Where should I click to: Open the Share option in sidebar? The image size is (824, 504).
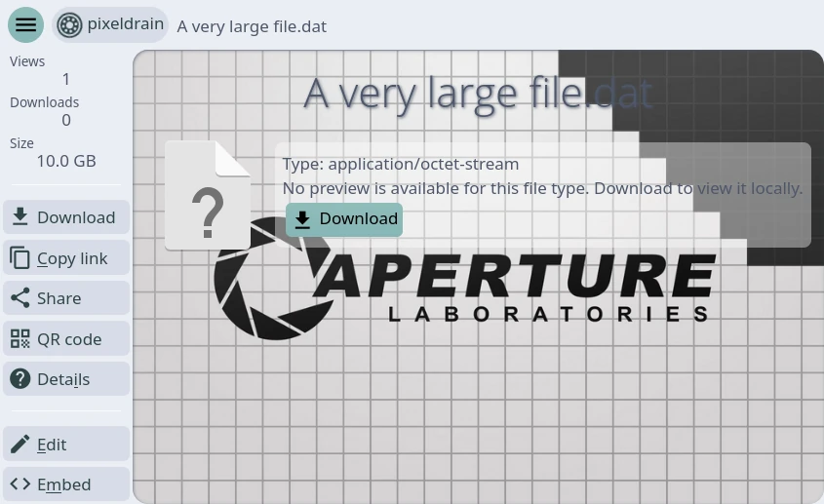click(x=59, y=298)
